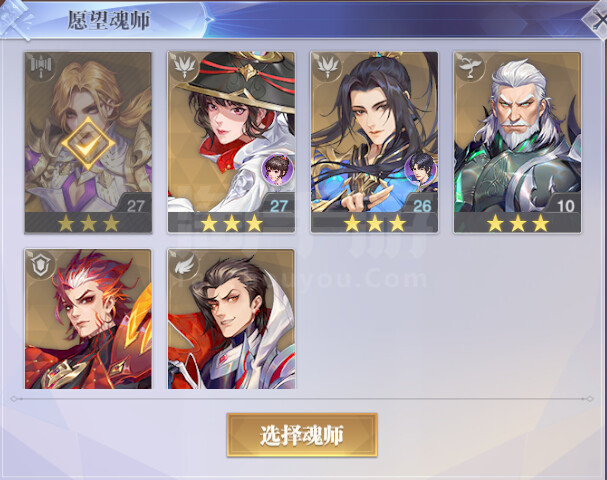Click the lotus class icon on the long black-haired man card
The height and width of the screenshot is (480, 607).
327,67
